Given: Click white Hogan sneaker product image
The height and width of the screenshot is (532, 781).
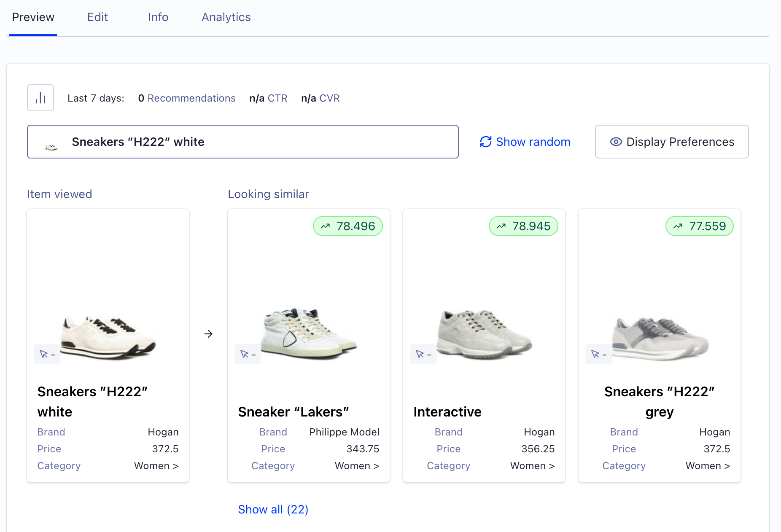Looking at the screenshot, I should pos(108,338).
